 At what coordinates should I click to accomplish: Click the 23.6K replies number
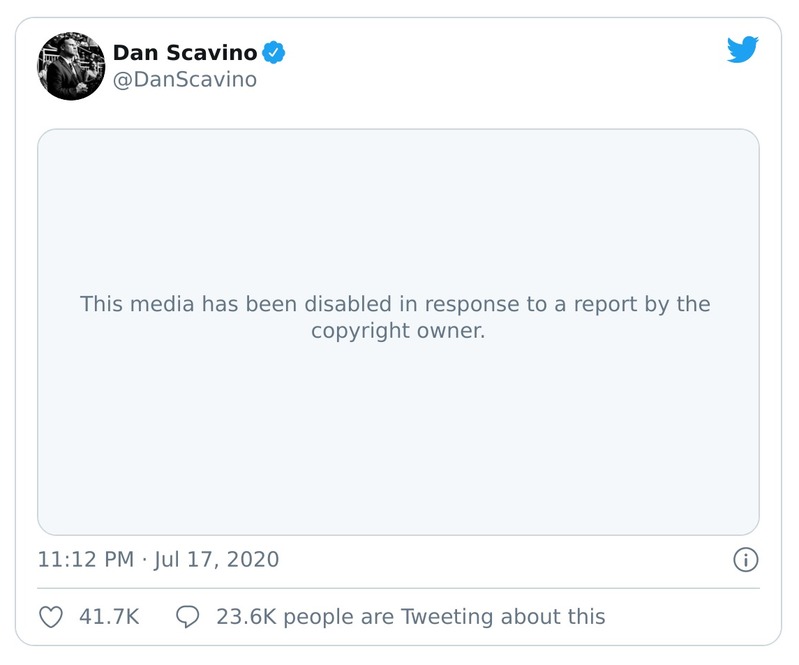point(243,616)
